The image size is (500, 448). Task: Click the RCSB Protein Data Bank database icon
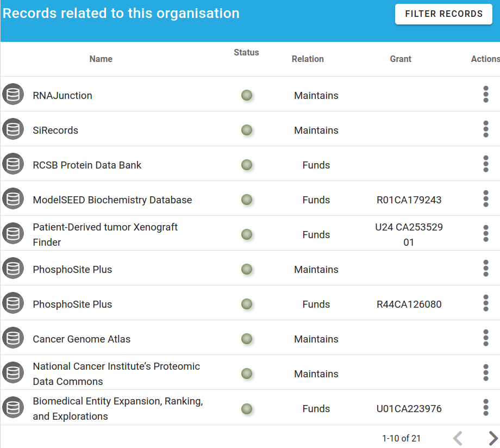pyautogui.click(x=13, y=164)
